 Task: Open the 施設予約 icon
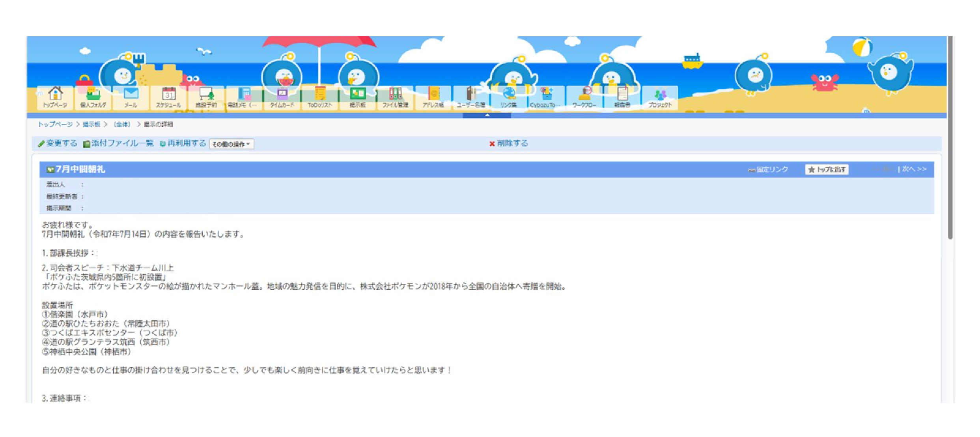(206, 97)
